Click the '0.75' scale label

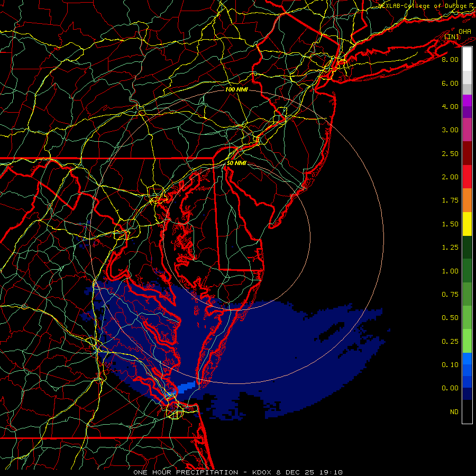[450, 295]
